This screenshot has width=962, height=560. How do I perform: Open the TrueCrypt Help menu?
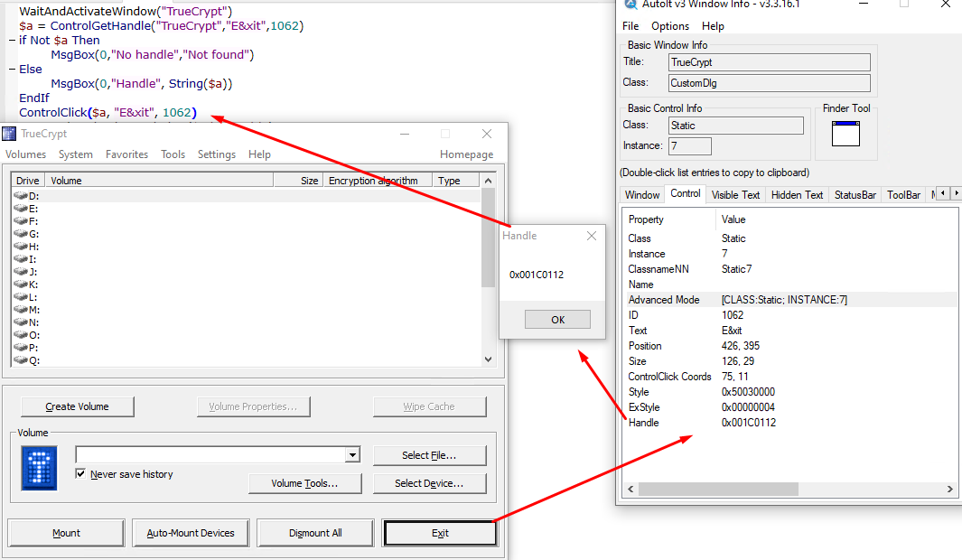pyautogui.click(x=259, y=154)
